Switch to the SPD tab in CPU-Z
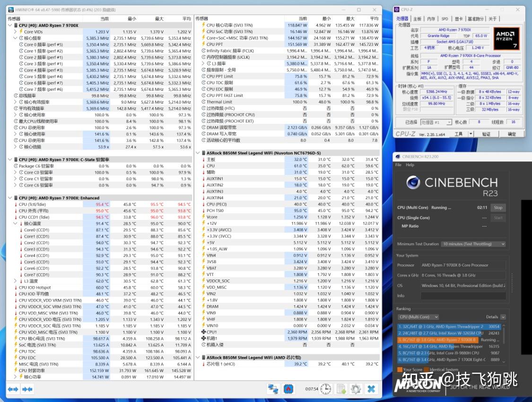 [x=445, y=19]
